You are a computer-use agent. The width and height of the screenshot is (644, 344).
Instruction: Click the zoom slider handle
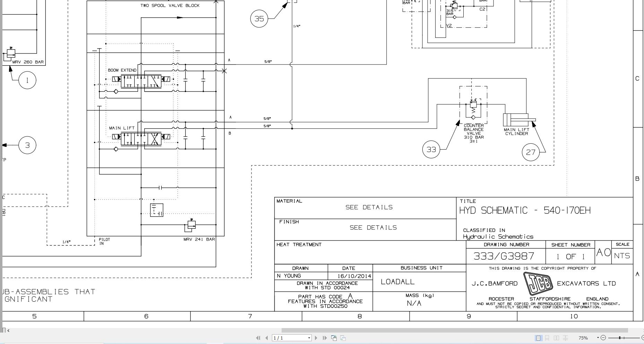point(619,338)
